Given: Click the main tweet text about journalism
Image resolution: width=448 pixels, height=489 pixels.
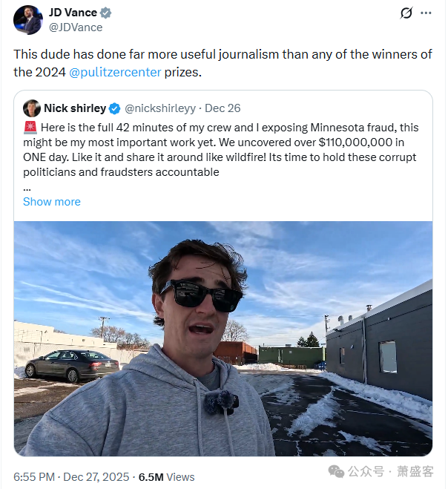Looking at the screenshot, I should (223, 63).
